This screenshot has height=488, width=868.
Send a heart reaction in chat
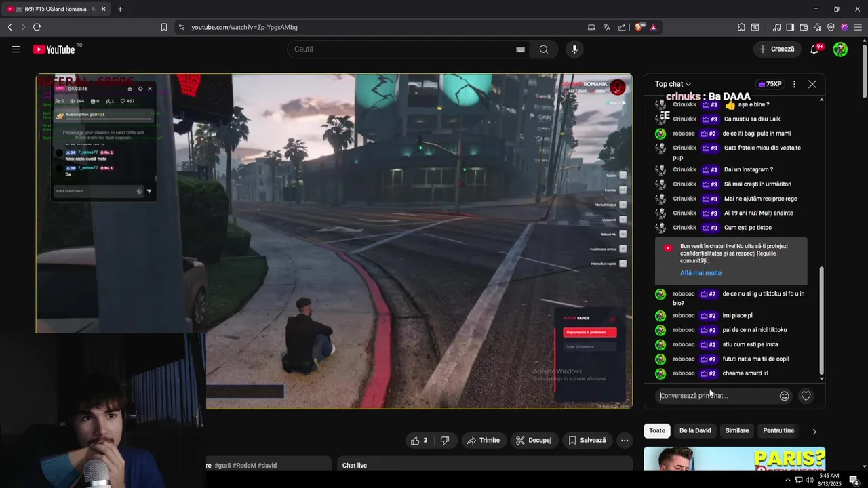coord(806,396)
